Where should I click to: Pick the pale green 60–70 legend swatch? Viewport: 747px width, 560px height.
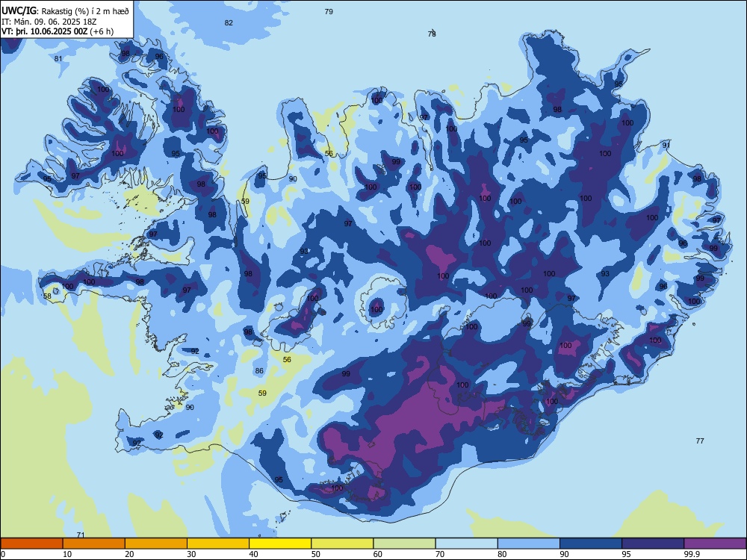pyautogui.click(x=404, y=544)
